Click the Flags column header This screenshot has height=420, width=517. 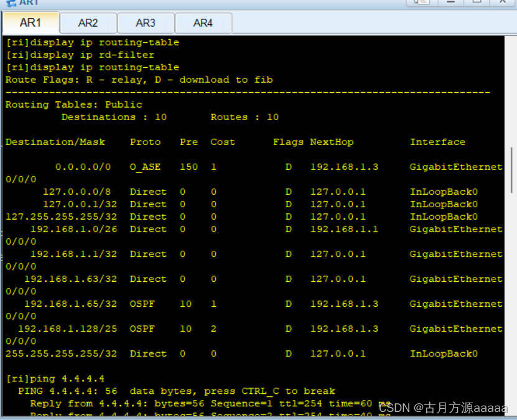click(288, 142)
